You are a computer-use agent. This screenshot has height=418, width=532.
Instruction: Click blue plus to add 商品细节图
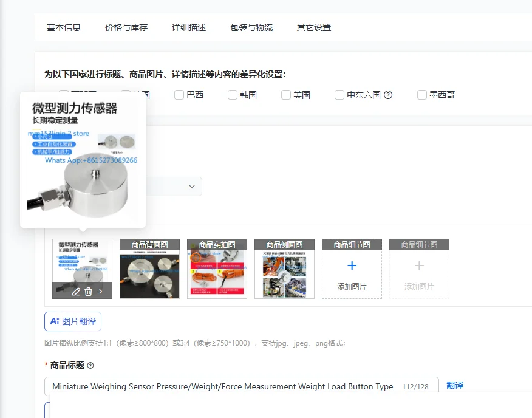tap(352, 266)
